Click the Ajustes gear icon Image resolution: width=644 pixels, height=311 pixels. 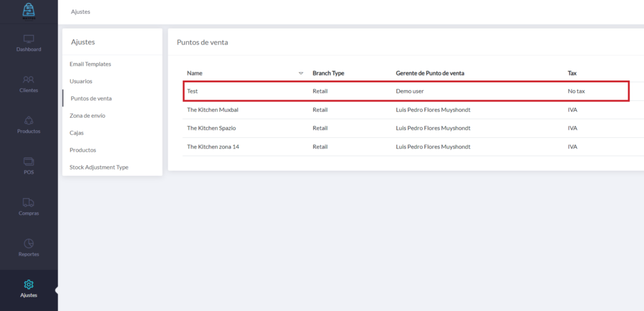28,285
